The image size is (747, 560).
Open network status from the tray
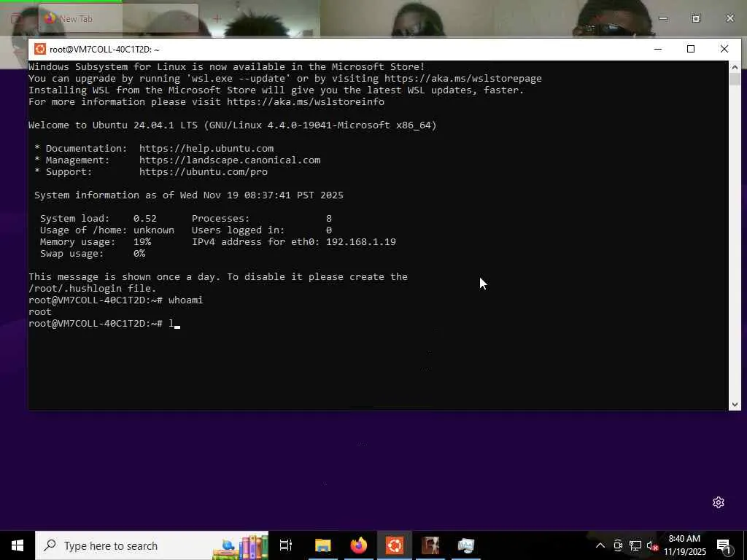635,545
